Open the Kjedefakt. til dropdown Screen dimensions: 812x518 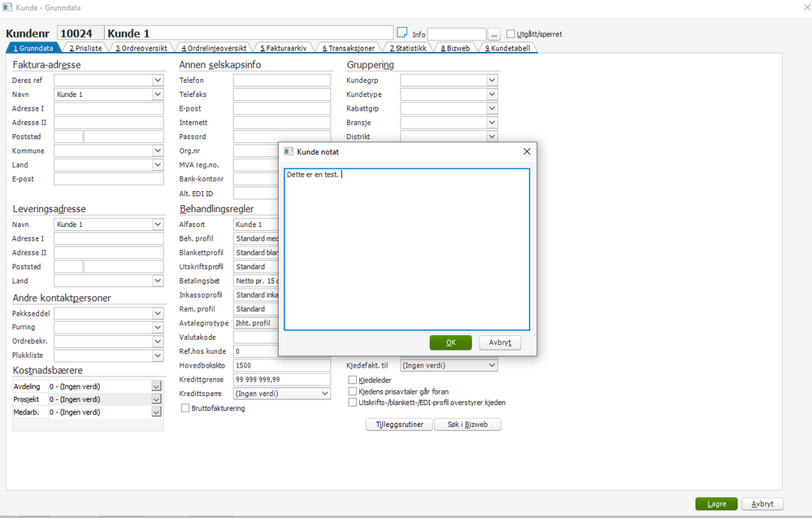point(492,365)
